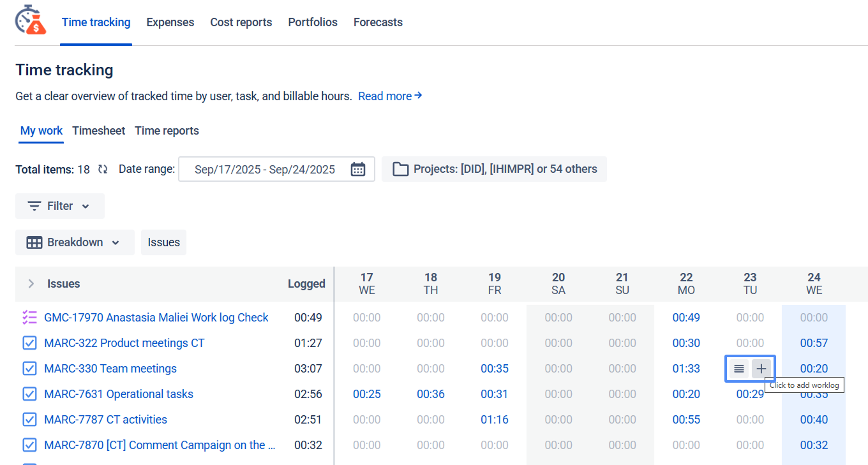This screenshot has width=868, height=465.
Task: Click the plus icon to add worklog
Action: click(x=761, y=369)
